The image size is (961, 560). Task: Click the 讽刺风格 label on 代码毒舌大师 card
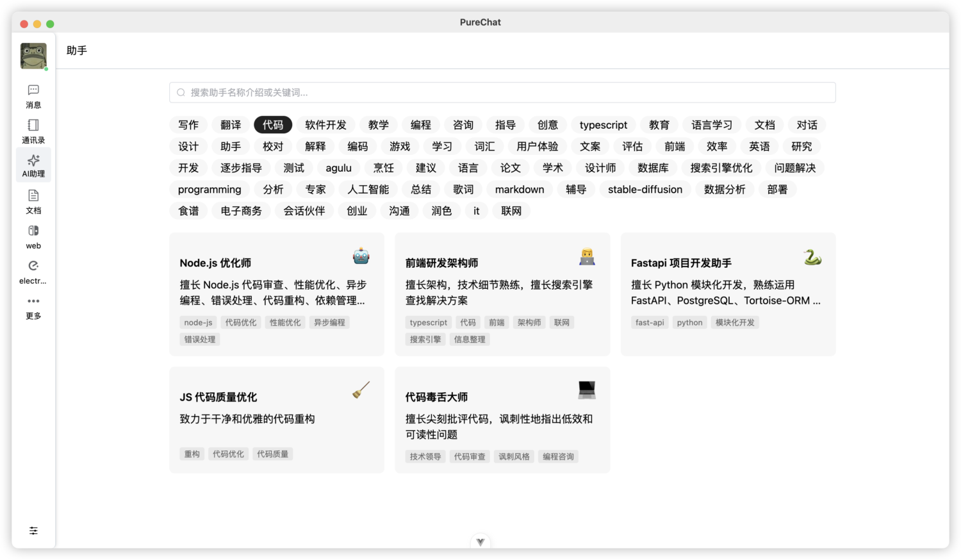click(x=514, y=456)
